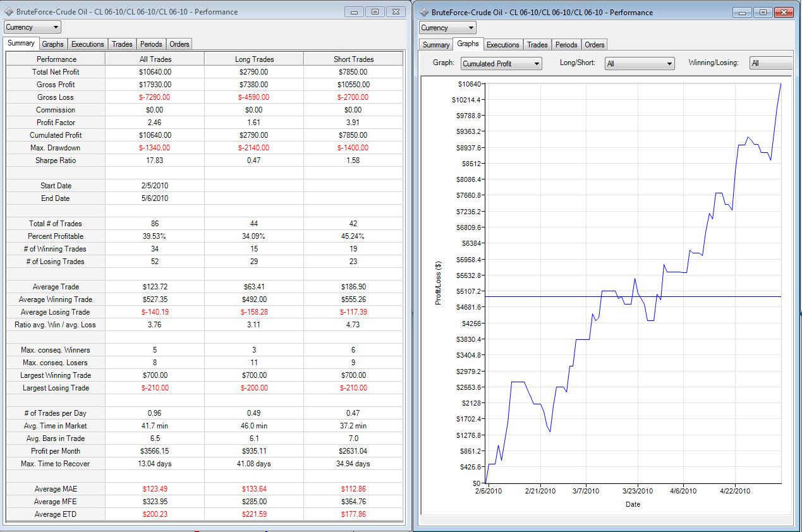Select the Average MAE value $123.49
Viewport: 802px width, 532px height.
click(155, 489)
